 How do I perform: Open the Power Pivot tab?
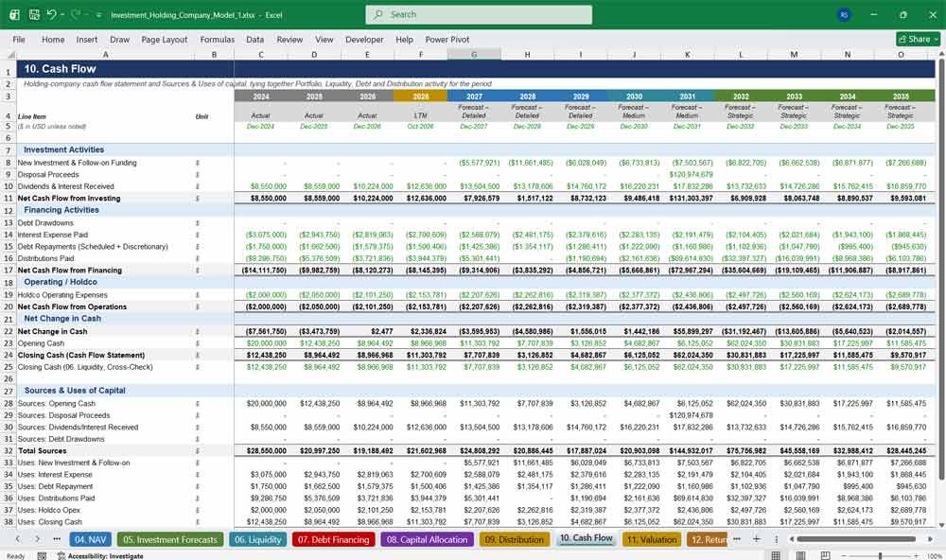[447, 39]
